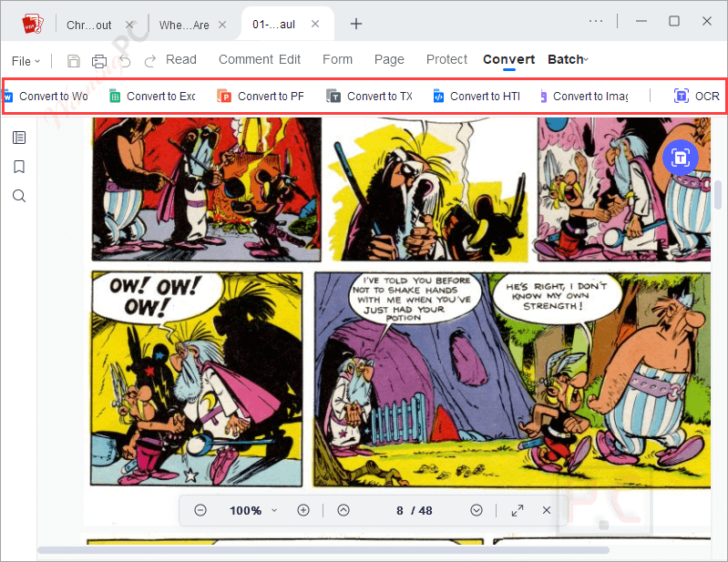Go to the next page

pyautogui.click(x=477, y=510)
